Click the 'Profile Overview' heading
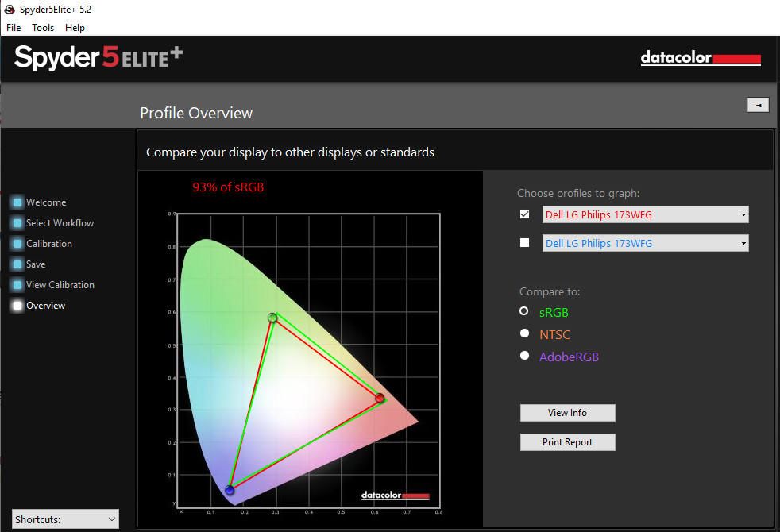The height and width of the screenshot is (532, 780). coord(196,113)
